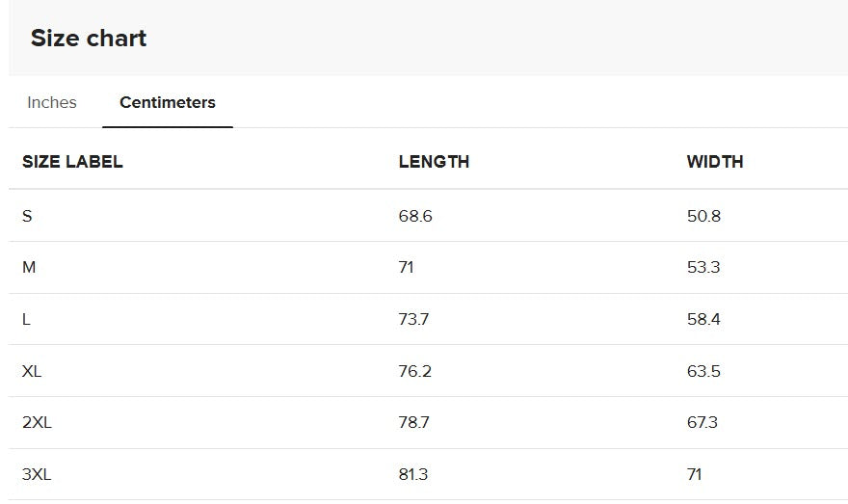
Task: Click the 58.4 width value
Action: click(703, 320)
